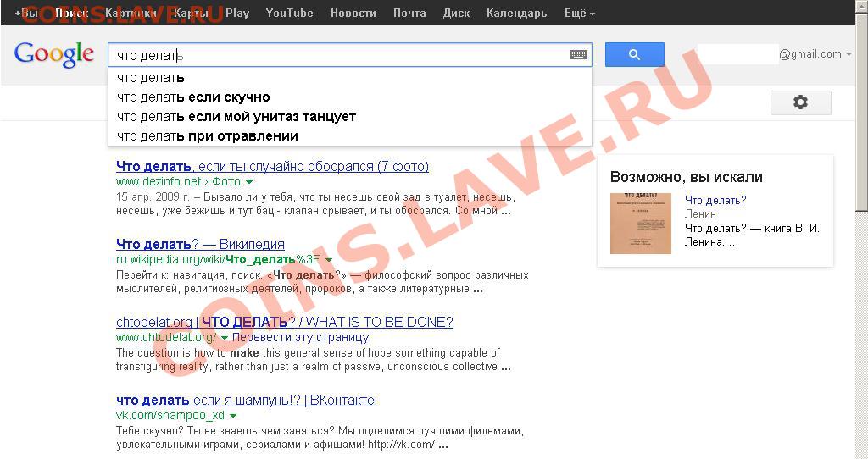
Task: Click the 'Возможно, вы искали' heading
Action: coord(687,177)
